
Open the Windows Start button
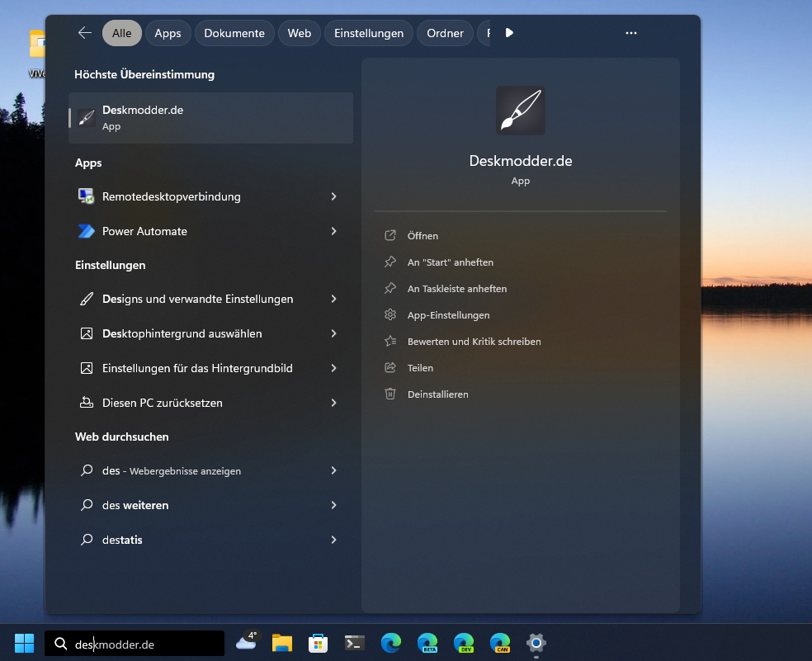click(24, 644)
